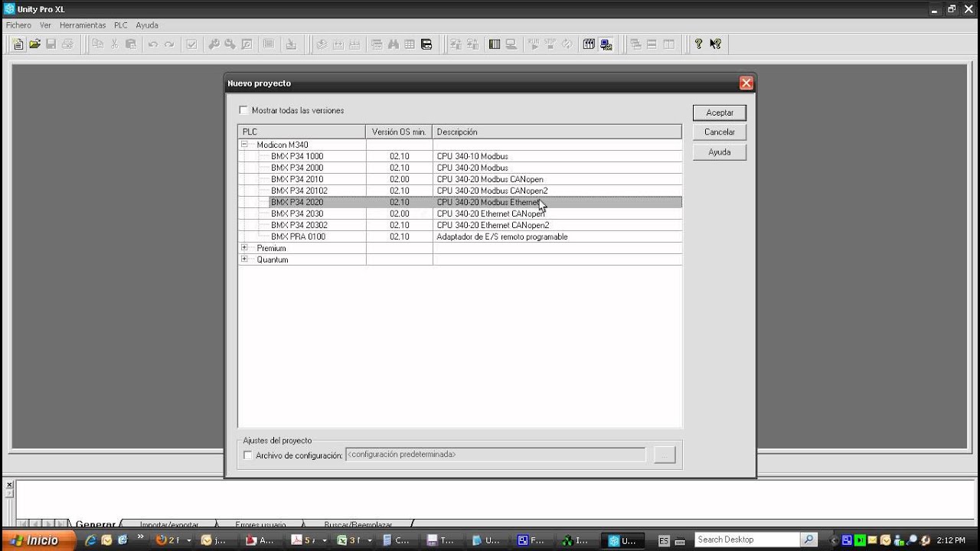This screenshot has width=980, height=551.
Task: Click the Search Desktop magnifier button
Action: [808, 540]
